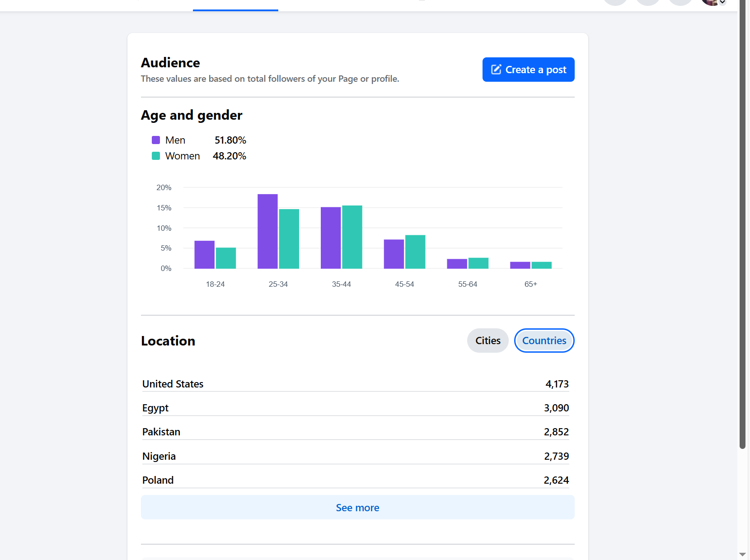Click the scrollbar down arrow
The image size is (750, 560).
(742, 554)
